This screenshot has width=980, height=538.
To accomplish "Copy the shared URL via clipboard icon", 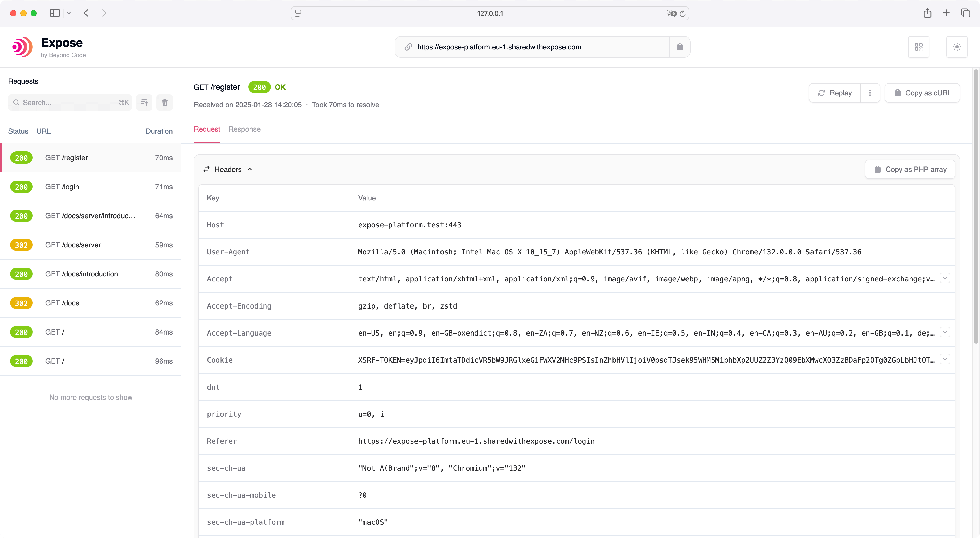I will tap(679, 47).
